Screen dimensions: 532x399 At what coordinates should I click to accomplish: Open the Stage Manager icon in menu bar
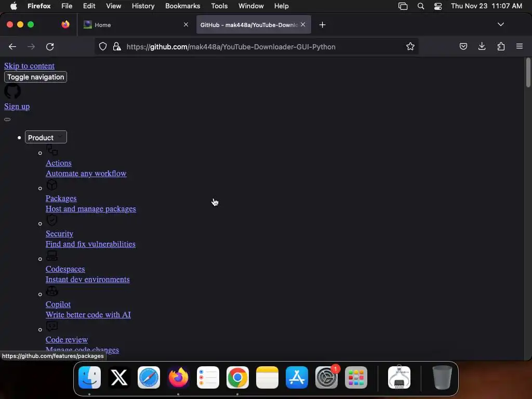click(x=403, y=6)
